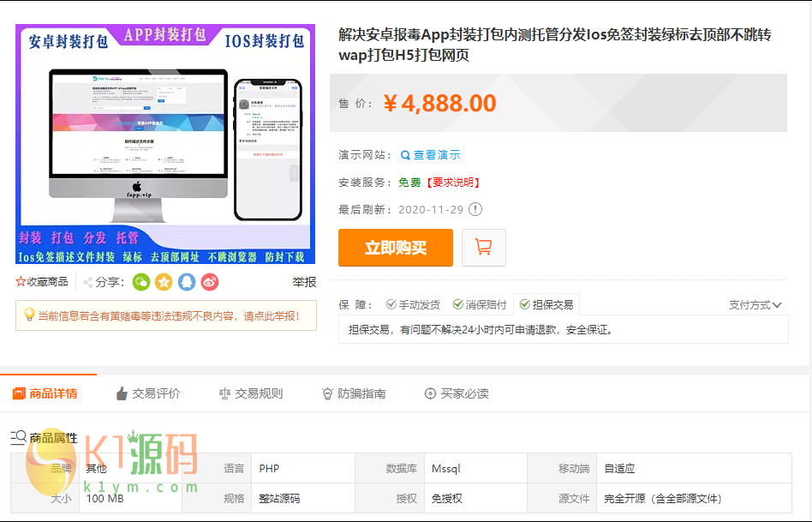Add item with shopping cart icon
812x522 pixels.
484,247
